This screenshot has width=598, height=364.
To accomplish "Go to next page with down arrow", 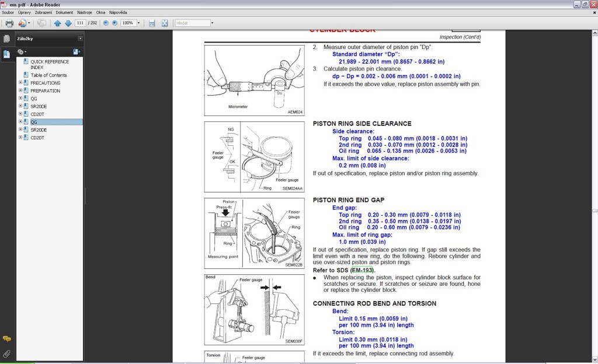I will [68, 23].
